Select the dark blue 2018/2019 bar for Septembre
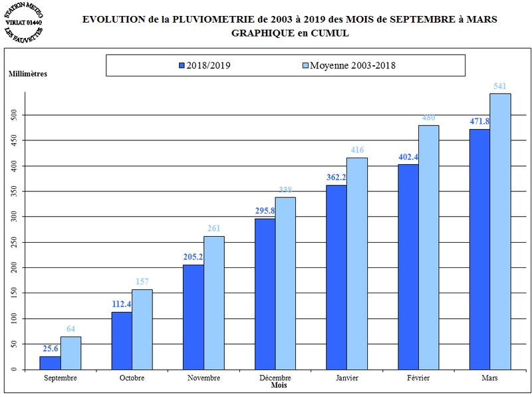Screen dimensions: 532x397 (51, 363)
